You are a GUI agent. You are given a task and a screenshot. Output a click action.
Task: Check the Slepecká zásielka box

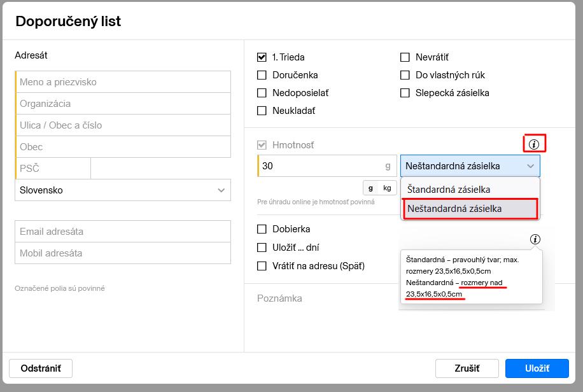click(x=405, y=93)
